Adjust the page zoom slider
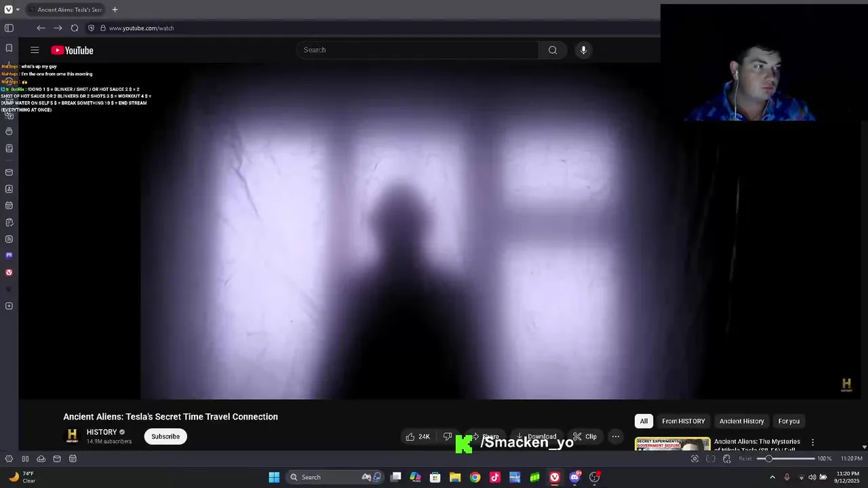The image size is (868, 488). (x=785, y=459)
